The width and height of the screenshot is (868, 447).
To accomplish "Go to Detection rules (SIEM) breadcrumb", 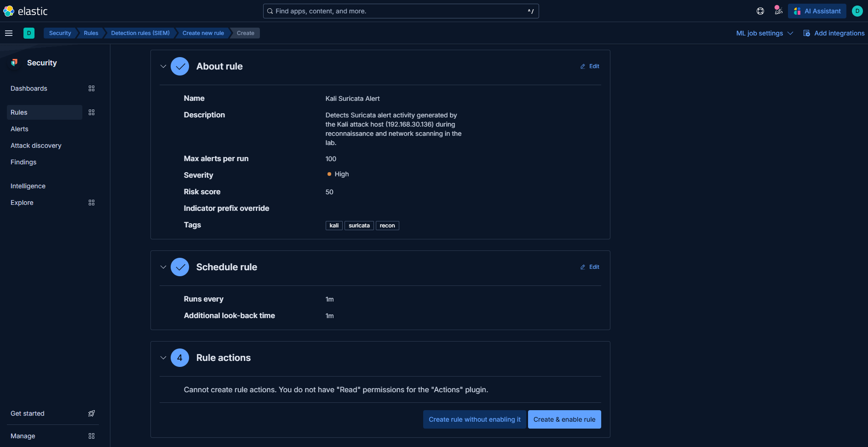I will 140,33.
